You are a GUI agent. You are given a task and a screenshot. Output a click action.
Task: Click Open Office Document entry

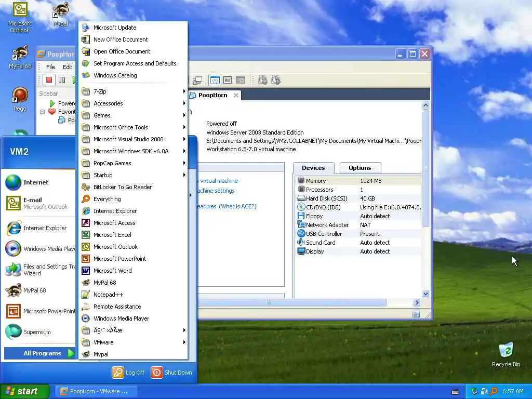(133, 51)
